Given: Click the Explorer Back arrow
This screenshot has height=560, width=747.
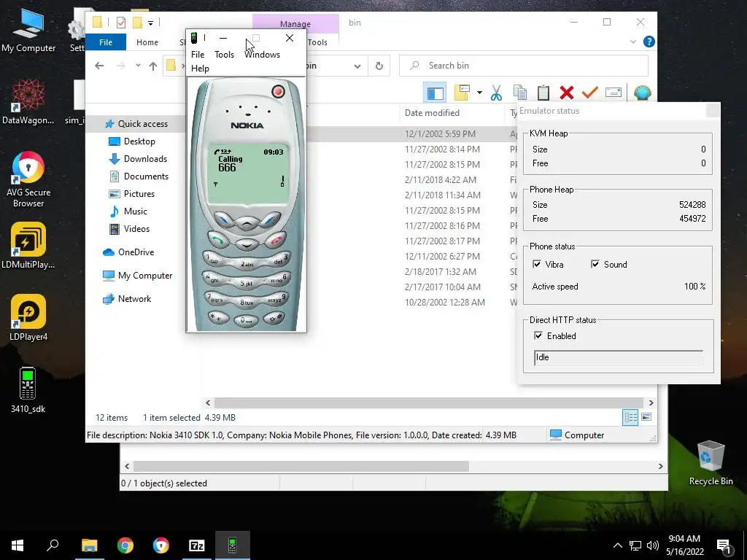Looking at the screenshot, I should [x=99, y=66].
